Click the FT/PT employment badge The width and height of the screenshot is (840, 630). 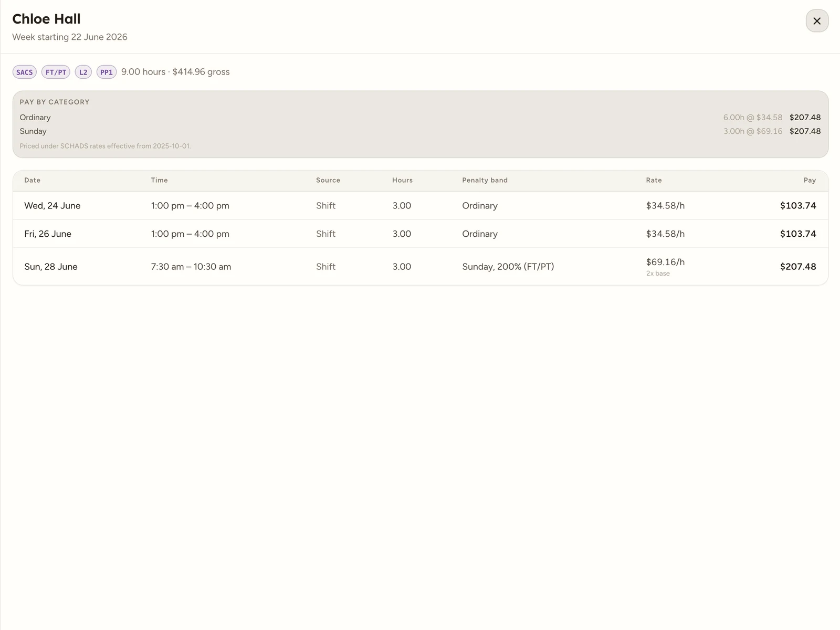coord(56,72)
